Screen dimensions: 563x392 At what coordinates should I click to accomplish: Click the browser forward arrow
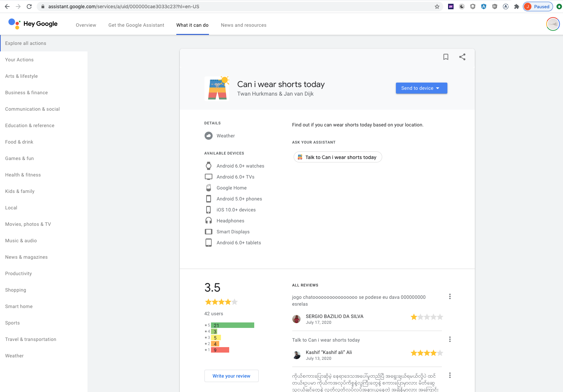(x=18, y=7)
